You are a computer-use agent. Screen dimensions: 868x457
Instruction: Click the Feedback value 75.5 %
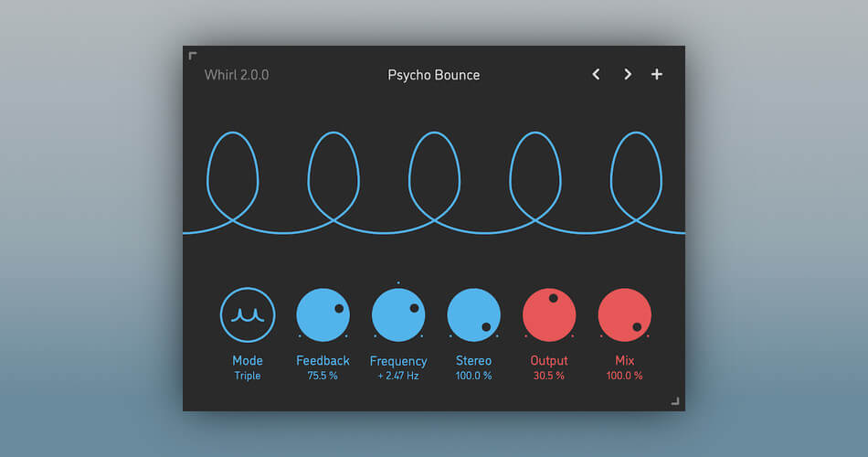pyautogui.click(x=323, y=376)
